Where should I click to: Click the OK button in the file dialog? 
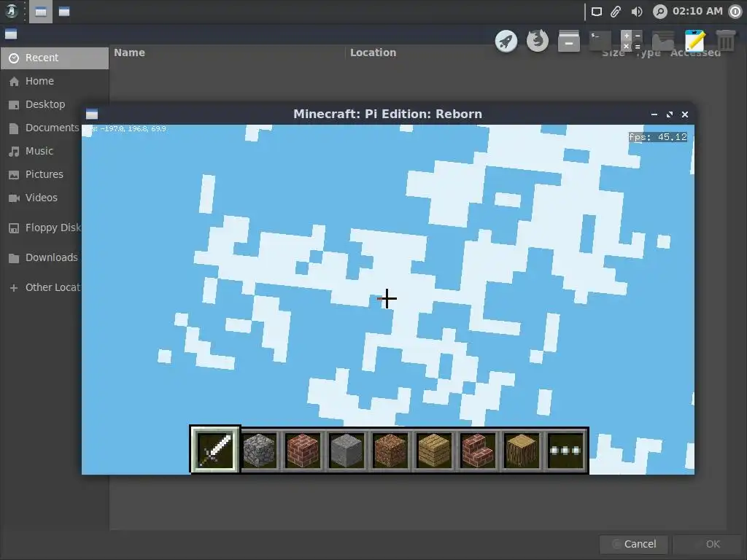point(707,544)
